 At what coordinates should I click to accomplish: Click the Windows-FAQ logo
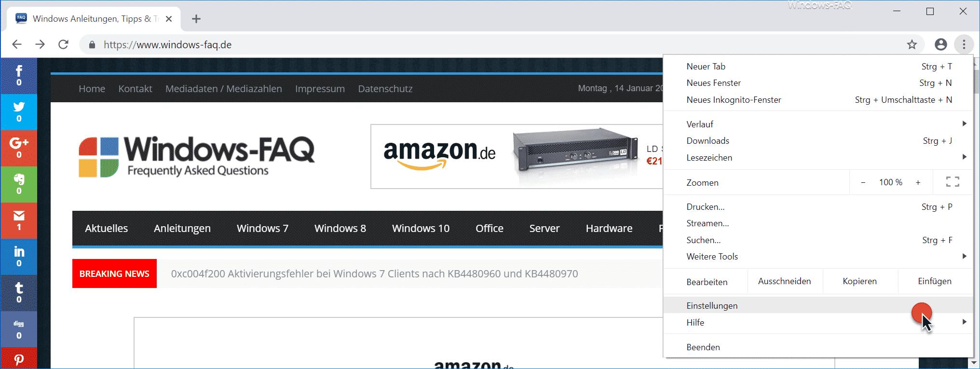[197, 156]
